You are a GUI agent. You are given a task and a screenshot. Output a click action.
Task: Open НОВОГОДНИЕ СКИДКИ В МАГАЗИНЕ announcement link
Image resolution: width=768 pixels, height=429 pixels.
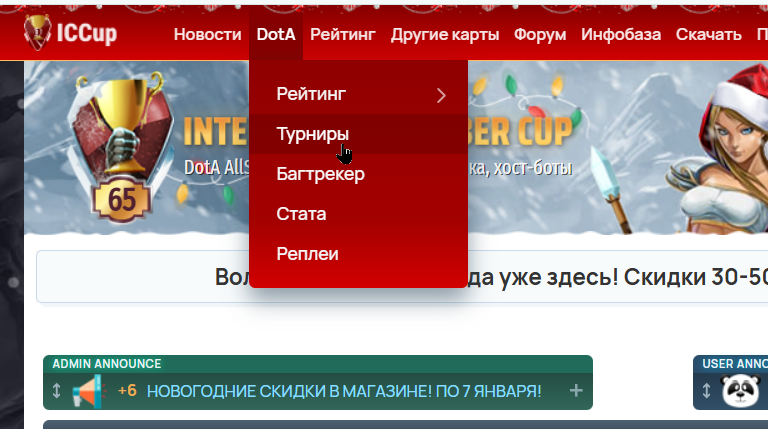click(344, 391)
